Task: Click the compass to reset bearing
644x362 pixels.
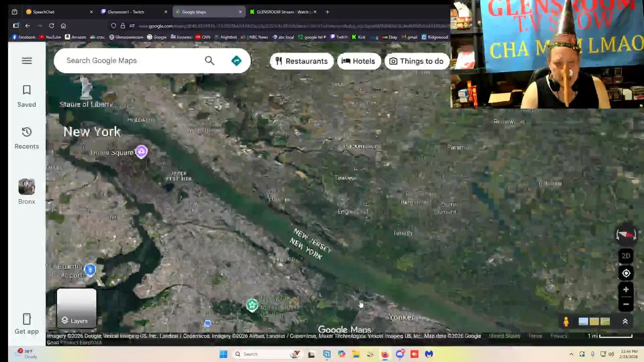Action: (626, 235)
